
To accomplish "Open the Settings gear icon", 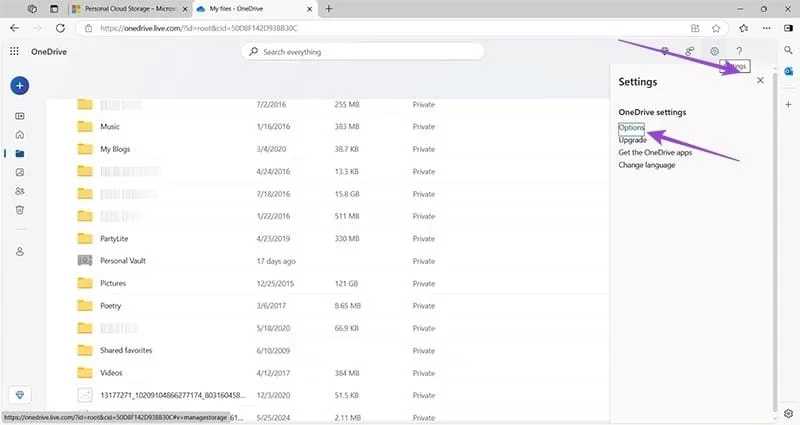I will coord(714,51).
